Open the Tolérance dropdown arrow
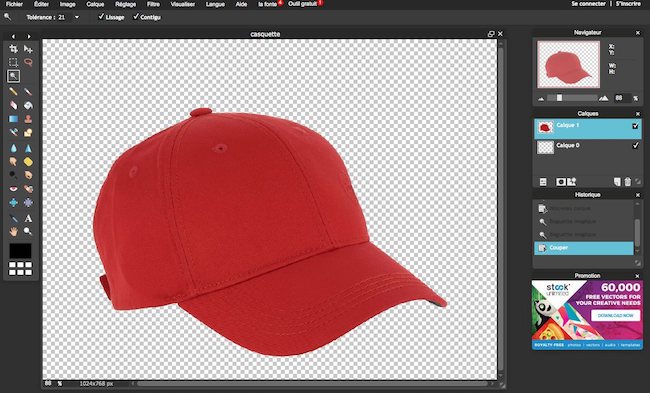The height and width of the screenshot is (393, 650). click(77, 17)
